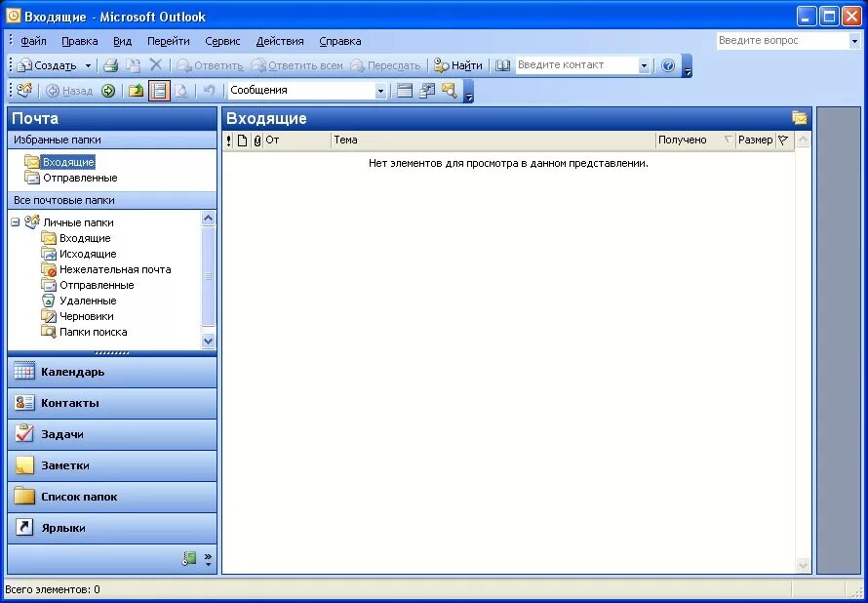Screen dimensions: 868x603
Task: Sort by the Тема column header
Action: coord(493,141)
